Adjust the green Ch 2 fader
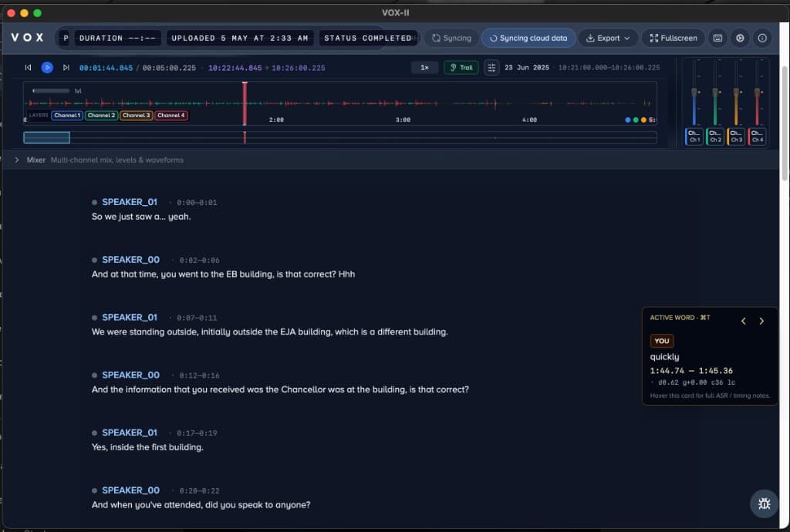790x532 pixels. [x=715, y=93]
